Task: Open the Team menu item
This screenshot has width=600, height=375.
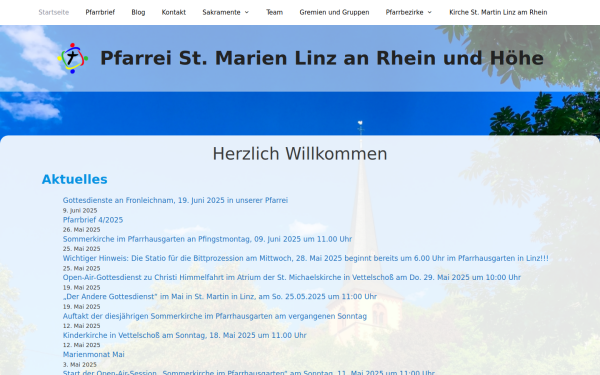Action: [274, 12]
